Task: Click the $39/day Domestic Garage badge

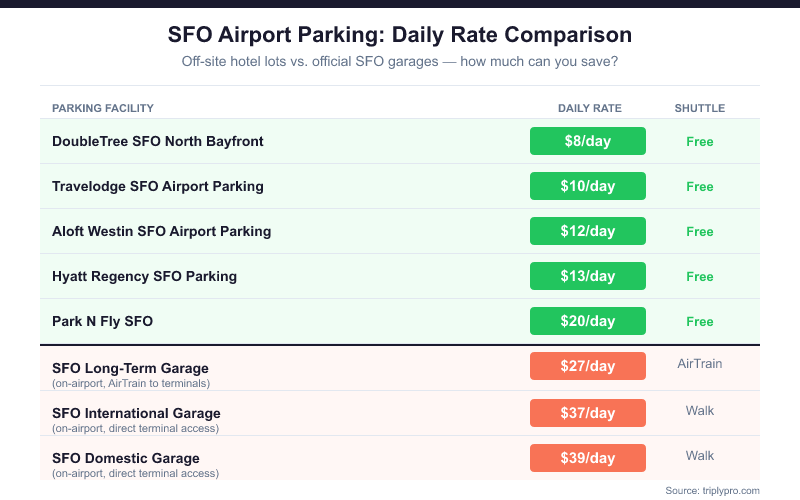Action: click(x=587, y=458)
